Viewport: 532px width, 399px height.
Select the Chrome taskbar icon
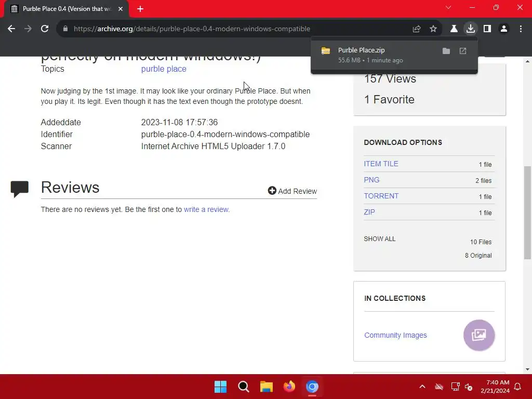[312, 387]
